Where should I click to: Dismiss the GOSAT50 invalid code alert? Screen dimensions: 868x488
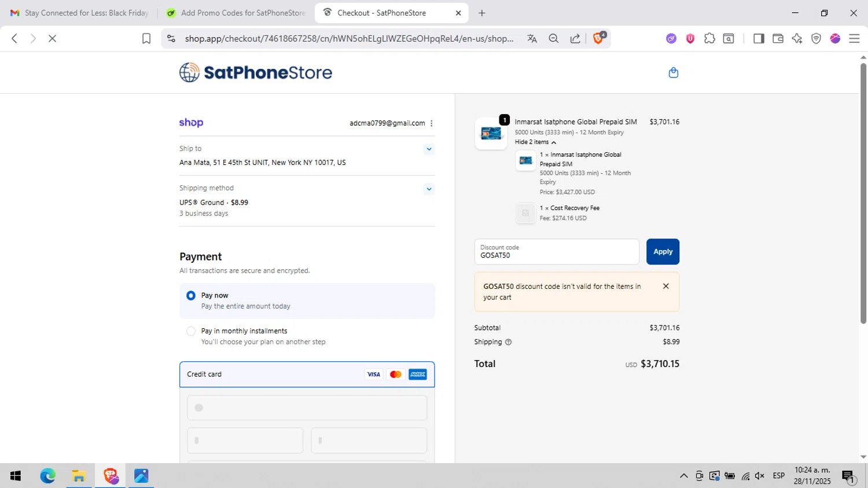coord(666,286)
